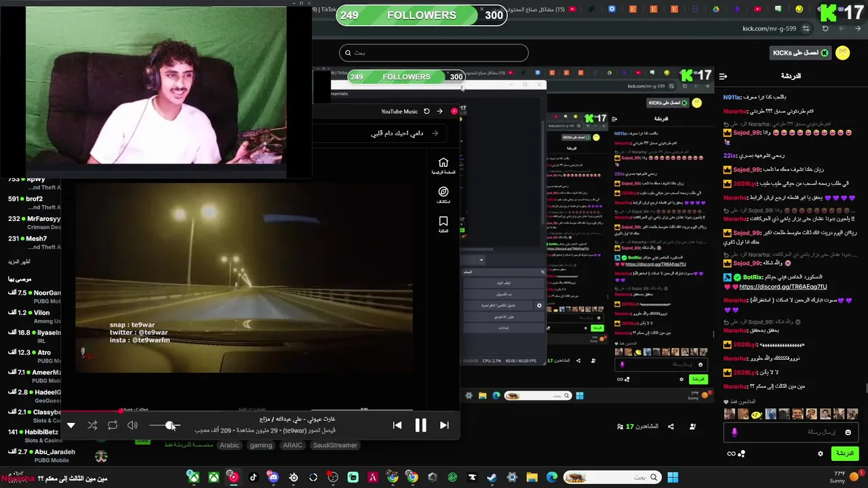Click the share icon beside viewers count
Image resolution: width=868 pixels, height=488 pixels.
tap(671, 426)
